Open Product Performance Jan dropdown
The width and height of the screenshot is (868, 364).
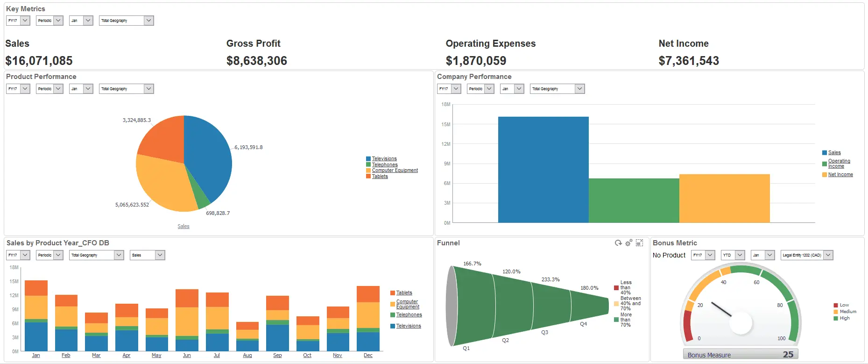click(81, 89)
